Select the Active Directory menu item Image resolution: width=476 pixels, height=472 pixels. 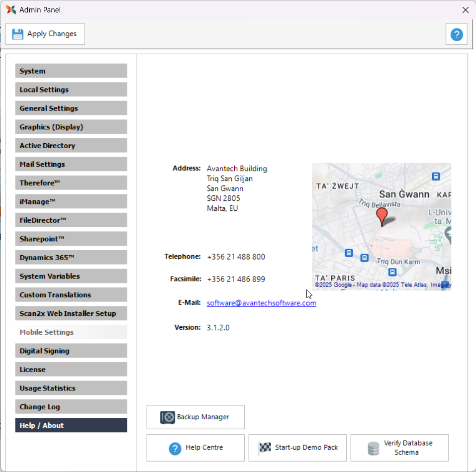click(71, 146)
